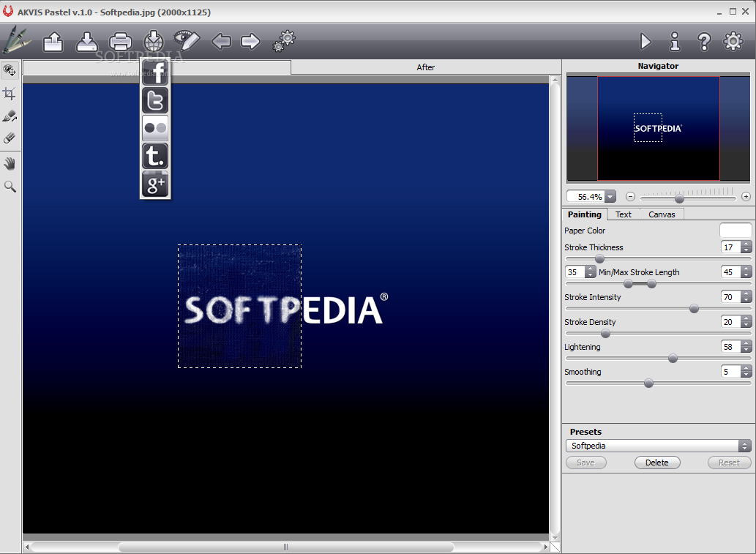Image resolution: width=756 pixels, height=554 pixels.
Task: Change Stroke Intensity with its spinner
Action: pos(746,297)
